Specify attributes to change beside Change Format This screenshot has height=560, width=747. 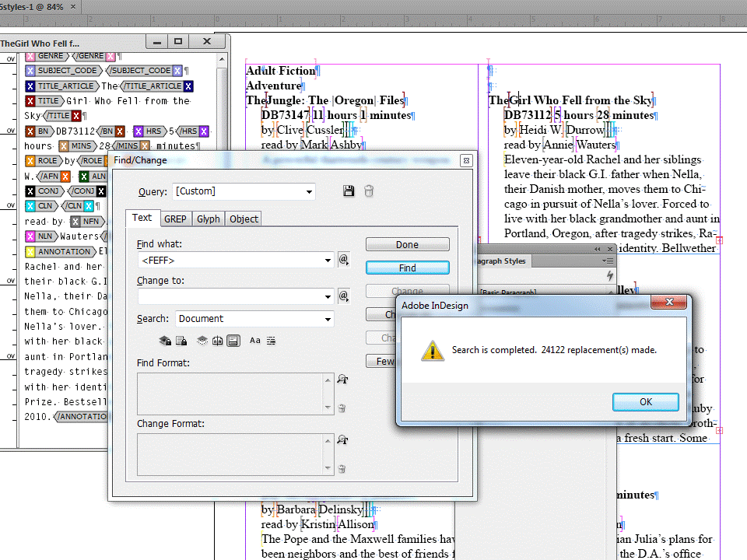[x=342, y=439]
